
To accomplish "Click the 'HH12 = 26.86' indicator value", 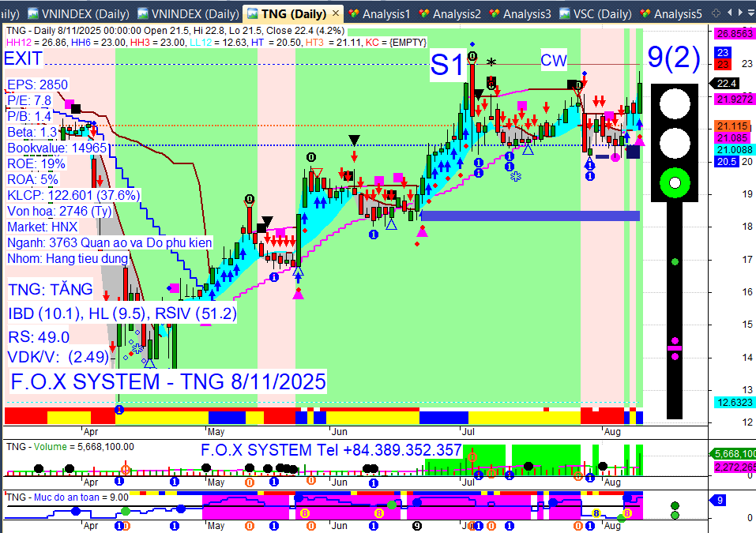I will click(36, 43).
